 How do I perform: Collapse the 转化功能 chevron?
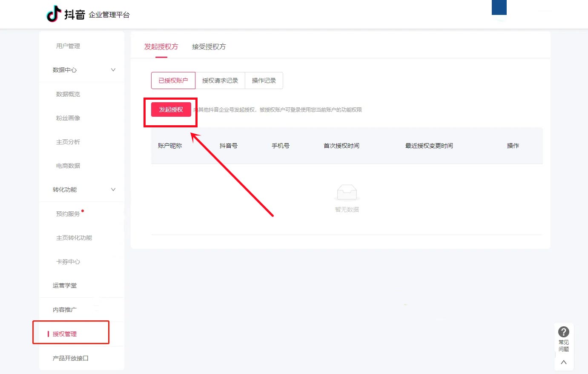point(113,190)
